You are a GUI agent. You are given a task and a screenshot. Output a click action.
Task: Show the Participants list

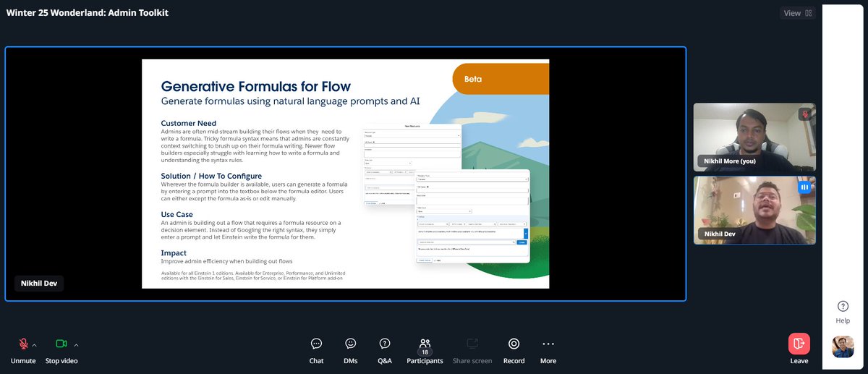425,350
